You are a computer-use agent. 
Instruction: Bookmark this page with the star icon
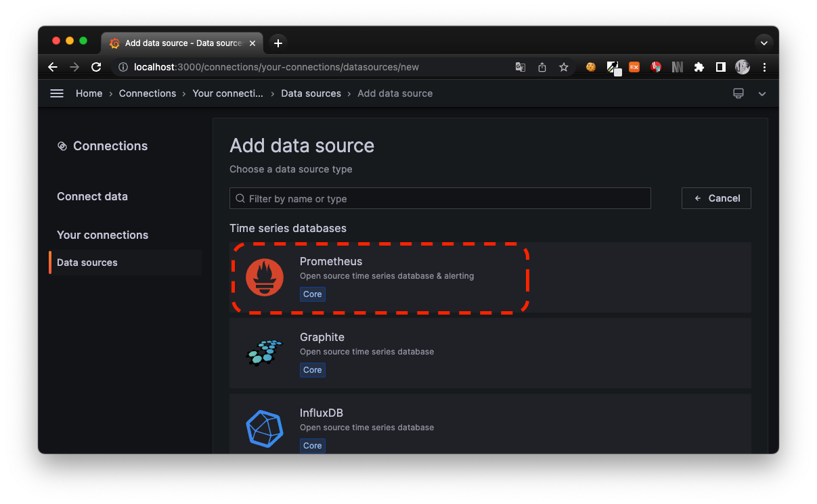click(564, 67)
